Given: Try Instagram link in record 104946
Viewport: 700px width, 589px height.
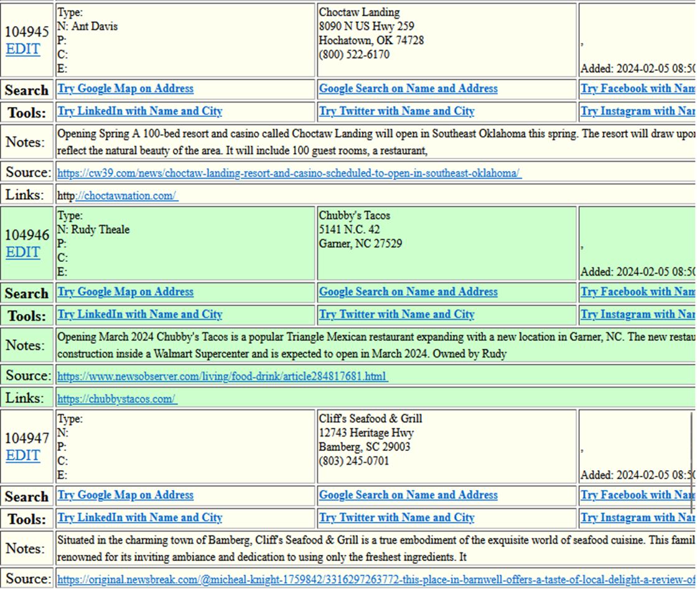Looking at the screenshot, I should (638, 315).
